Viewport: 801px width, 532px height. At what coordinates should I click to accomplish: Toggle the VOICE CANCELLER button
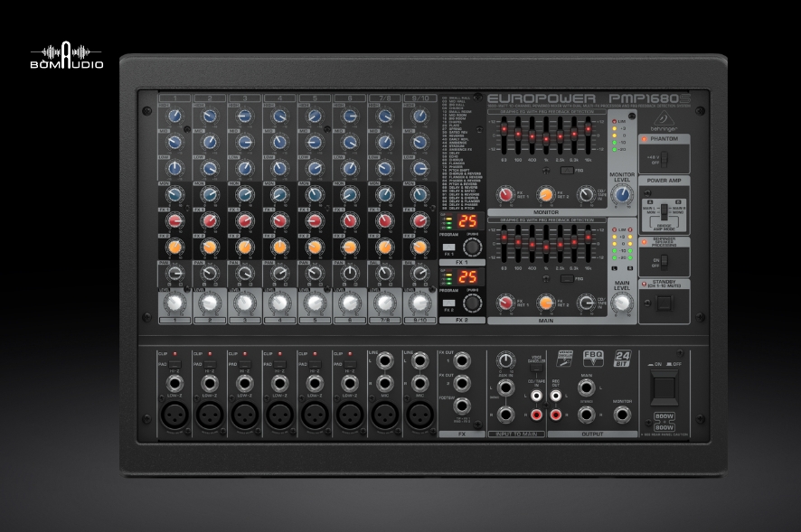tap(536, 369)
